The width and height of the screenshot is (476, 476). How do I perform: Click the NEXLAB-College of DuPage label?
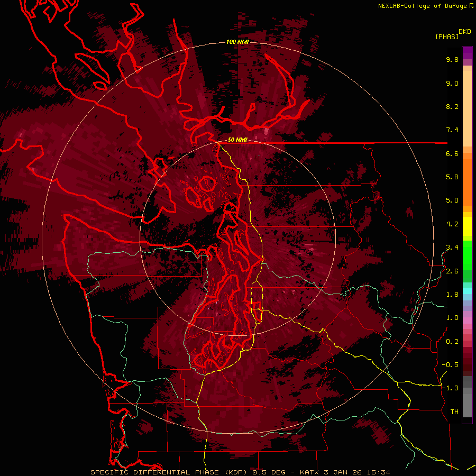(423, 6)
